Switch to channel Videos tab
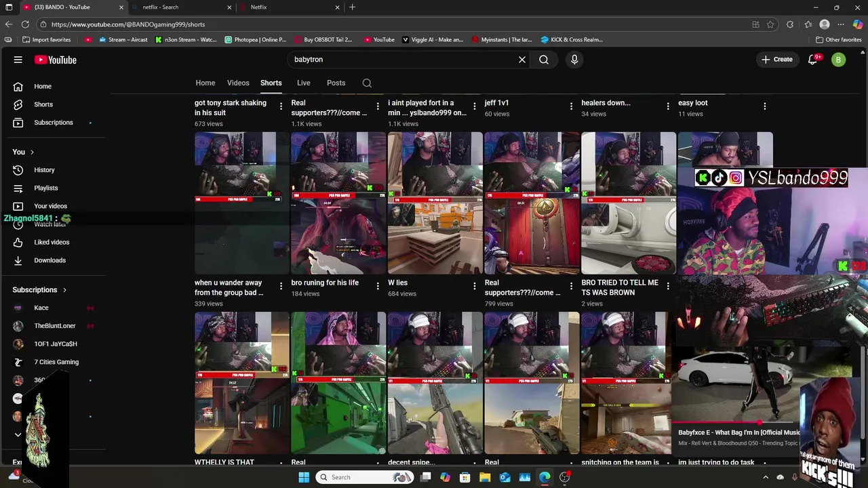The image size is (868, 488). click(x=238, y=83)
